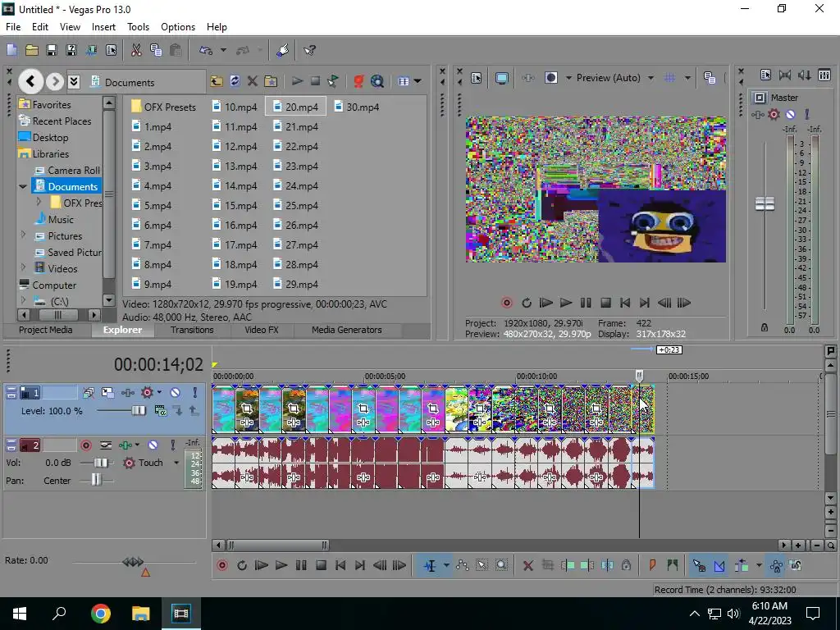The height and width of the screenshot is (630, 840).
Task: Open the Touch automation mode dropdown on track 2
Action: 176,463
